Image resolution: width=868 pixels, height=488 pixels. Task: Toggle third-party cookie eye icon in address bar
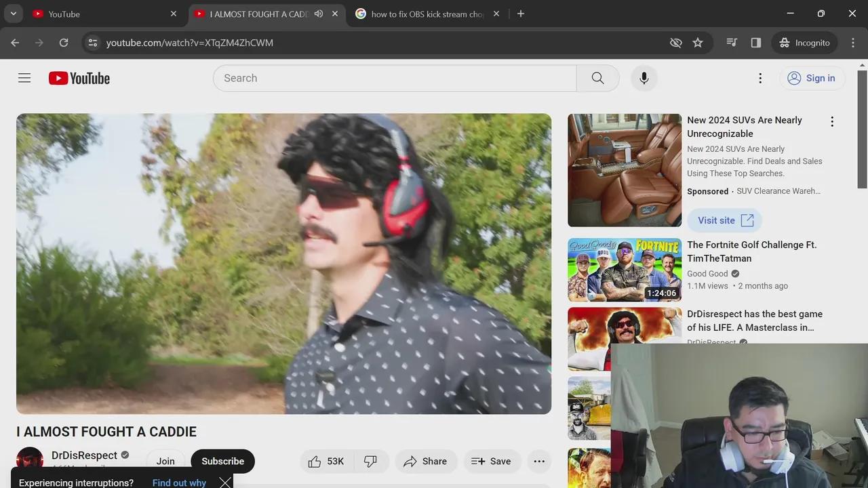pos(675,43)
